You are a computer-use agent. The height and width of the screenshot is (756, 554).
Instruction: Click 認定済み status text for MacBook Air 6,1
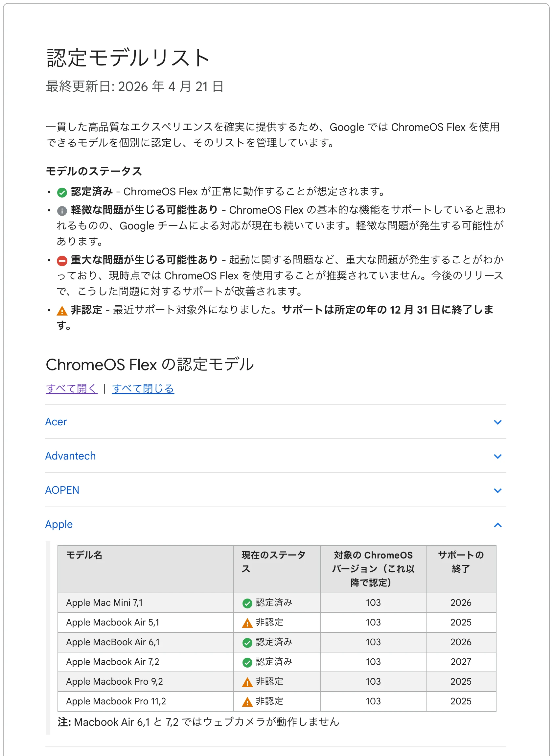click(274, 643)
